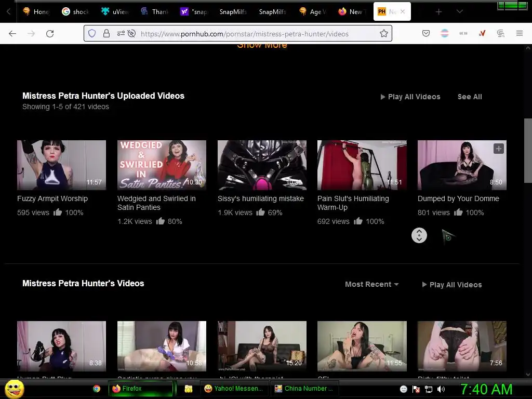Click the browser forward arrow
This screenshot has height=399, width=532.
31,33
